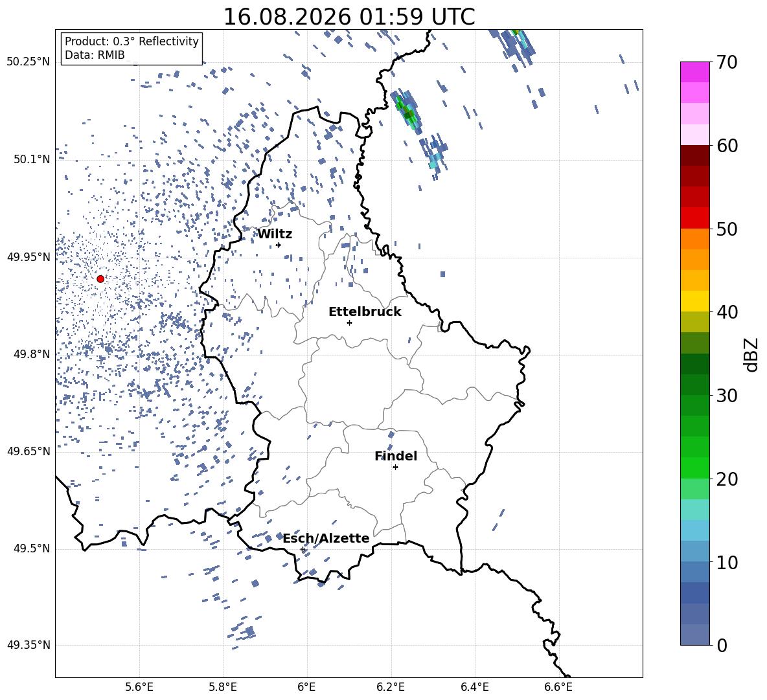The image size is (767, 700).
Task: Click the echo cluster at top right edge
Action: coord(516,47)
